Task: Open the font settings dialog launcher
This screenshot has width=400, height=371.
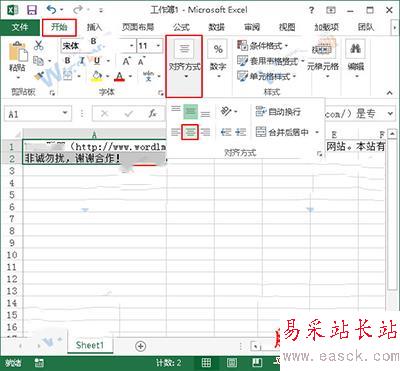Action: click(161, 92)
